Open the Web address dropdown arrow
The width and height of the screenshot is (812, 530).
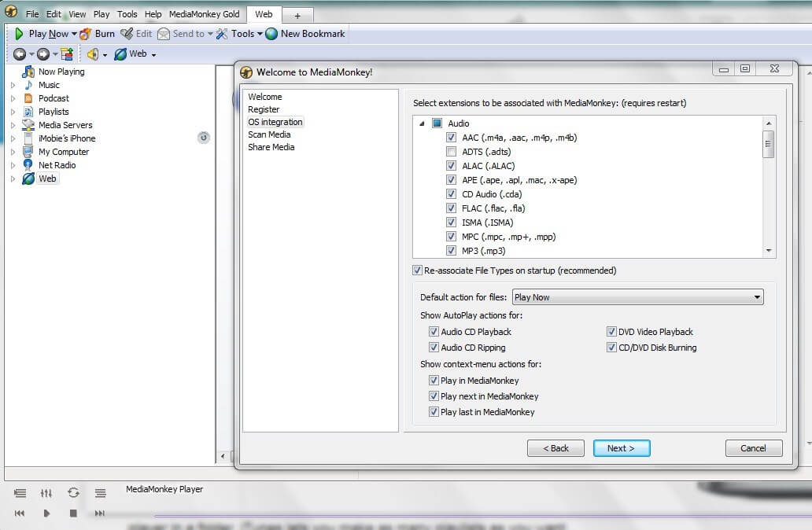coord(153,55)
